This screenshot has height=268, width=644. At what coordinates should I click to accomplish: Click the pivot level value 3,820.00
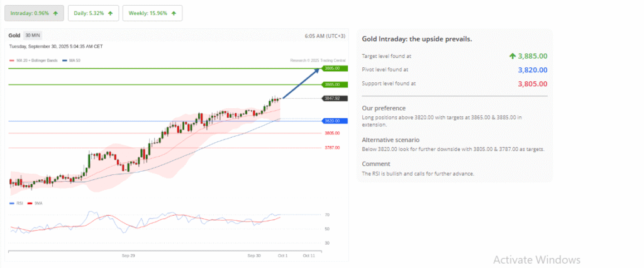click(531, 70)
